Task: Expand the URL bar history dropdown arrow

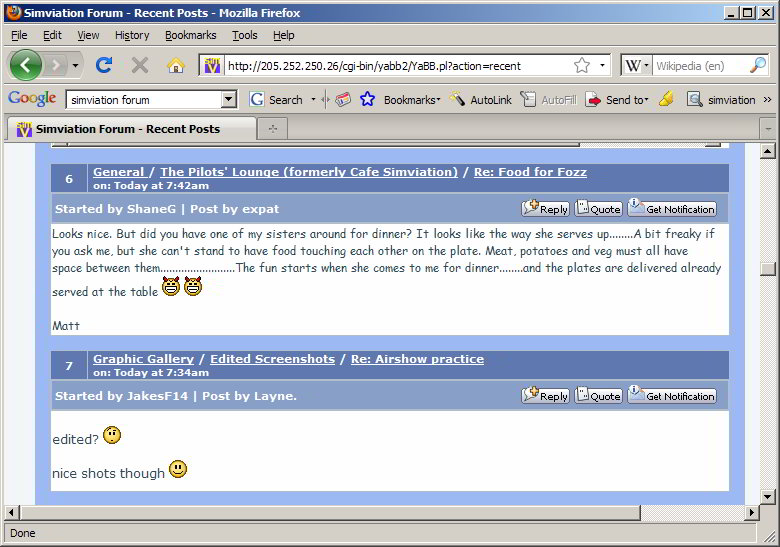Action: (602, 65)
